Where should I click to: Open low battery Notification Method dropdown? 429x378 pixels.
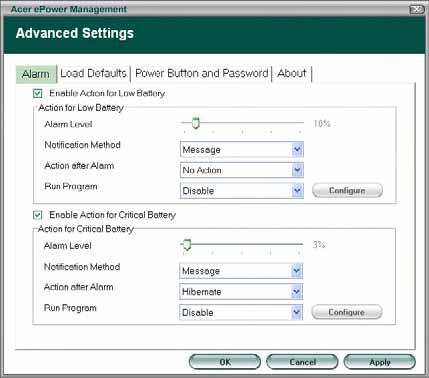point(242,150)
